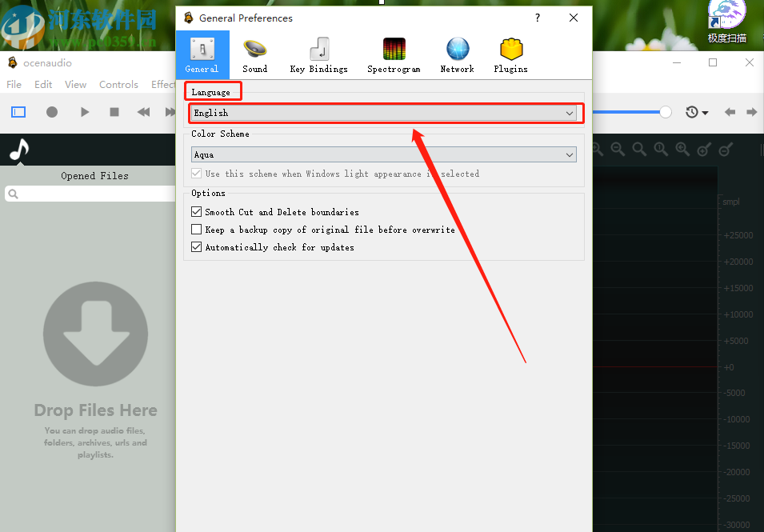The height and width of the screenshot is (532, 764).
Task: Click the back arrow navigation icon
Action: pos(730,113)
